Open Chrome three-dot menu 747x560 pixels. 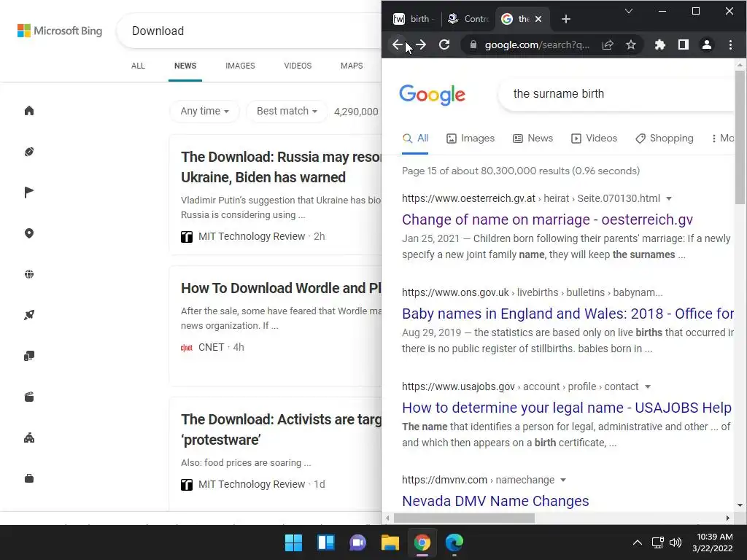point(730,44)
